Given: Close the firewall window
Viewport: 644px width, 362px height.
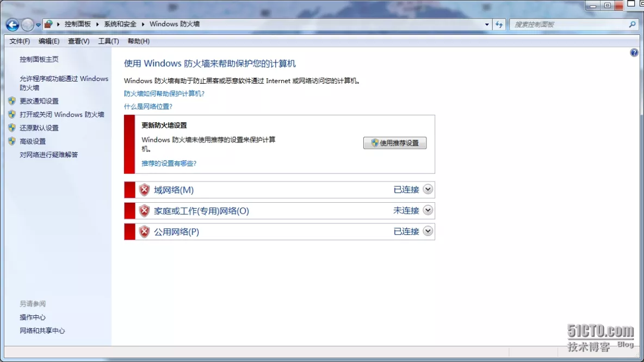Looking at the screenshot, I should point(619,6).
